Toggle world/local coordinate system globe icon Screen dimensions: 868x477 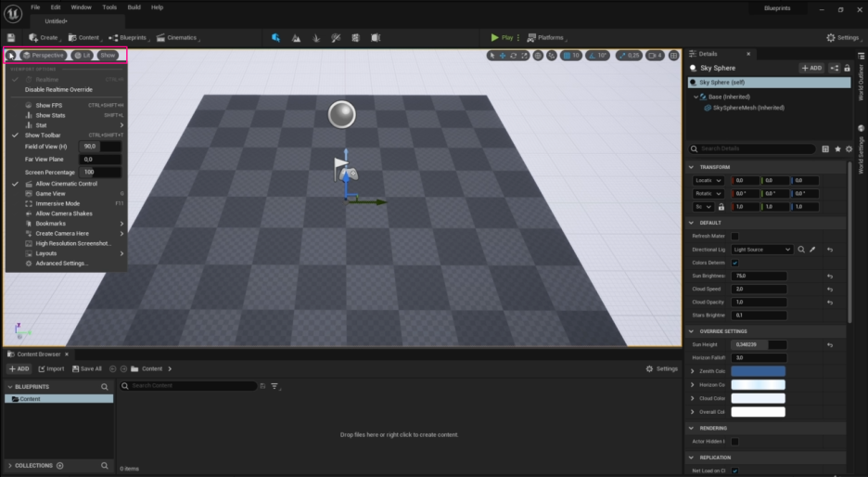tap(538, 56)
